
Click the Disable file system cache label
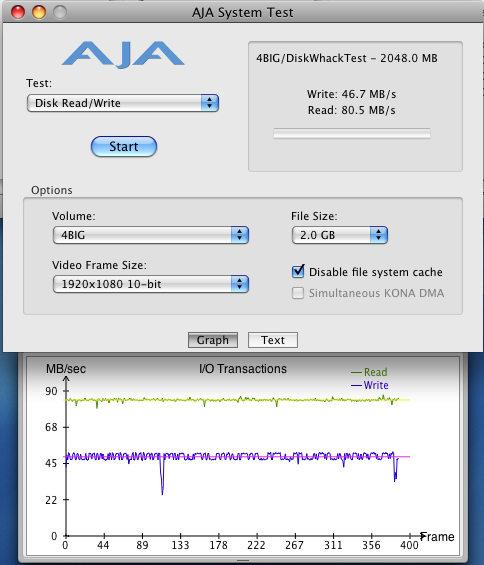tap(376, 272)
